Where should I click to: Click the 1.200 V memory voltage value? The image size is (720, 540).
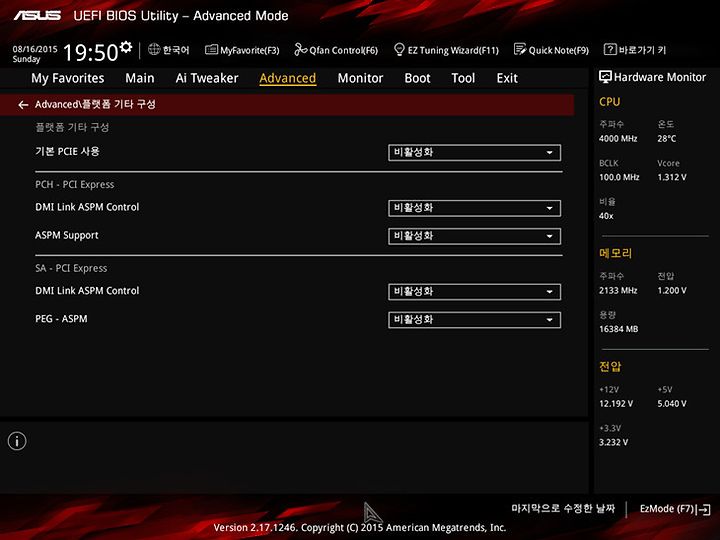point(672,291)
